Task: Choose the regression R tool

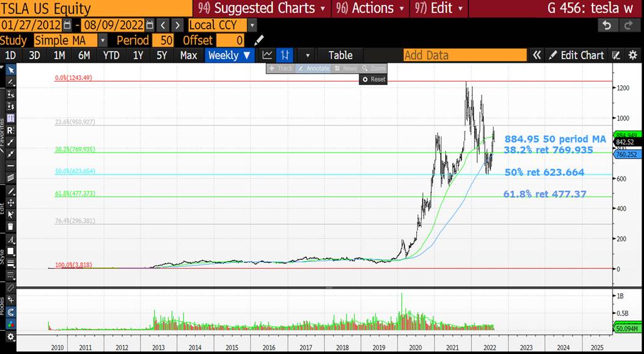Action: pyautogui.click(x=11, y=131)
